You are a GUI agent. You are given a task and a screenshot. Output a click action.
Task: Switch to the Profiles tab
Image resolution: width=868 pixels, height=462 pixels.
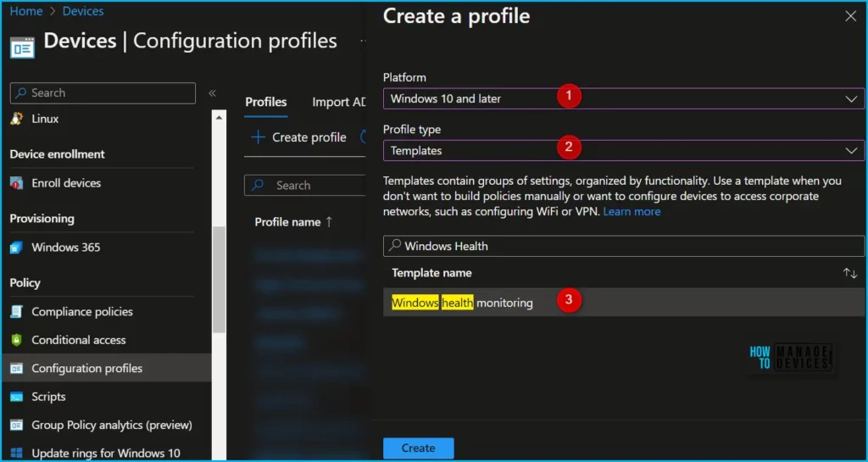pyautogui.click(x=265, y=103)
